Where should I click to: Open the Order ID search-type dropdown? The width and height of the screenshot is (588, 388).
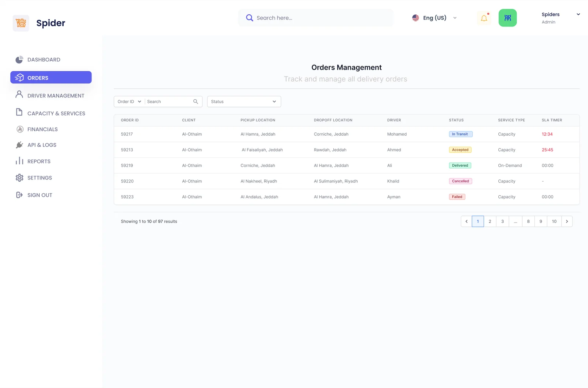tap(129, 102)
